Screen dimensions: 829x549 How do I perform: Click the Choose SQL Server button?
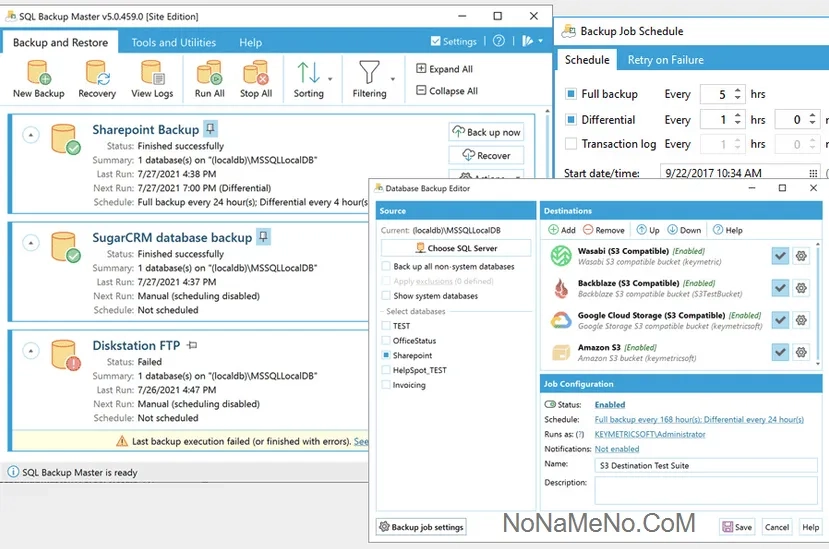coord(456,248)
